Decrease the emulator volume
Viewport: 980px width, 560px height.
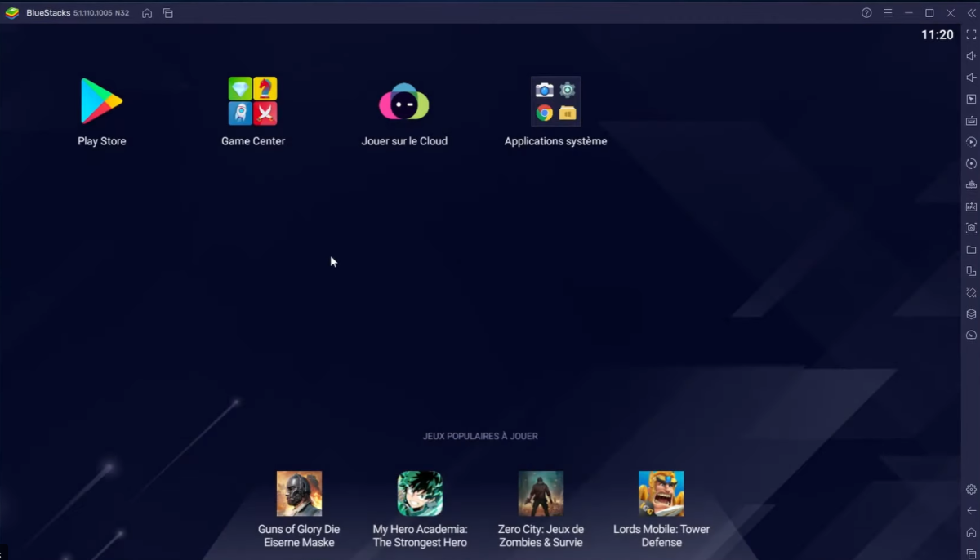pyautogui.click(x=971, y=78)
